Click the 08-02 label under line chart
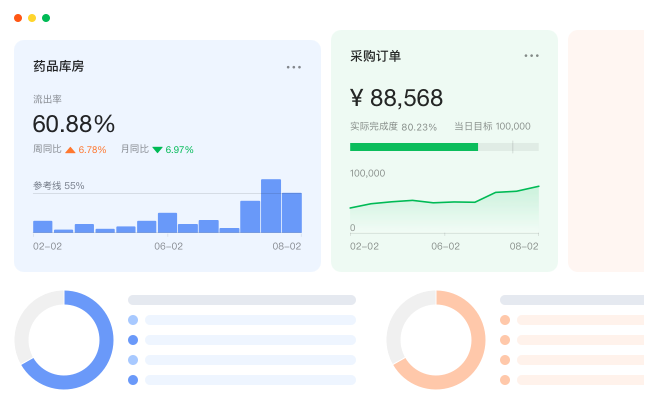 524,247
